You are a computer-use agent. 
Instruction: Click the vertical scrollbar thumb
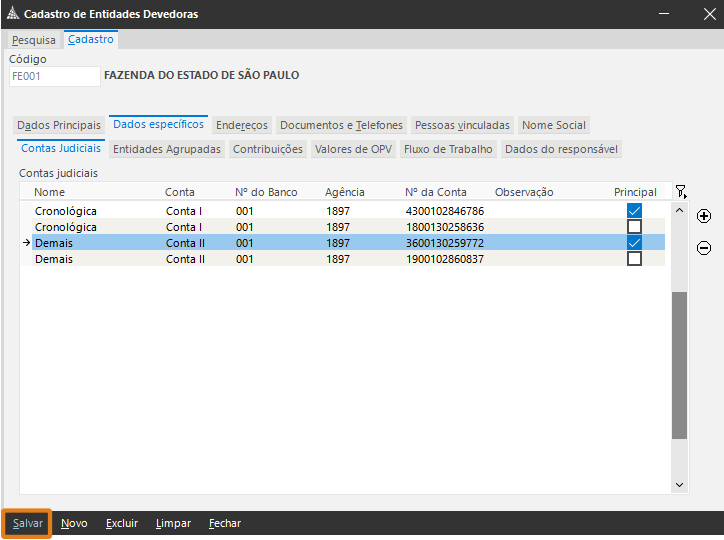tap(679, 365)
